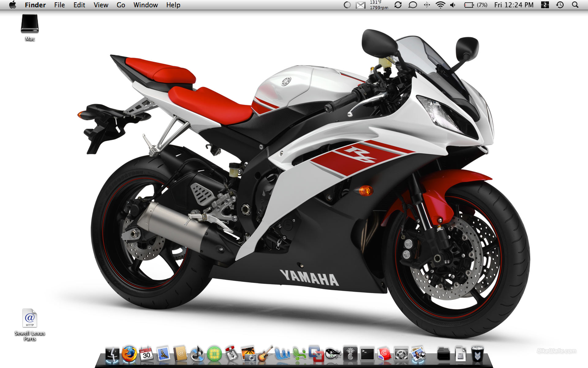Open the red C-logo app in Dock
The width and height of the screenshot is (588, 368).
pyautogui.click(x=384, y=353)
